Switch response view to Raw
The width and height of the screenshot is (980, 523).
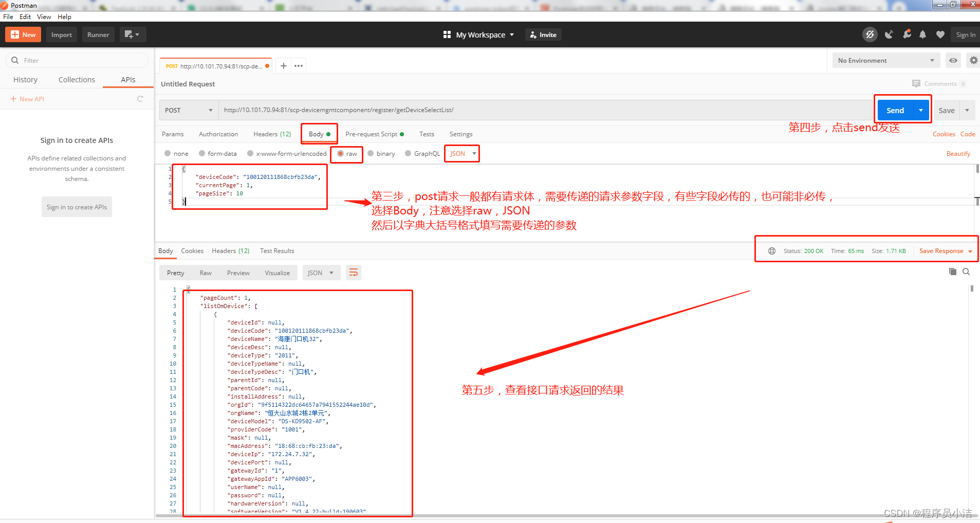[206, 273]
